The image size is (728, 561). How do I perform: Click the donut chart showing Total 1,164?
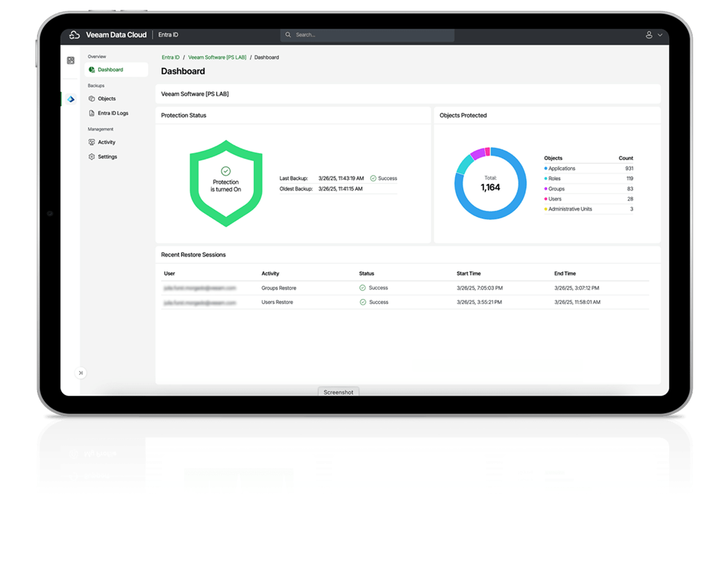click(x=490, y=184)
